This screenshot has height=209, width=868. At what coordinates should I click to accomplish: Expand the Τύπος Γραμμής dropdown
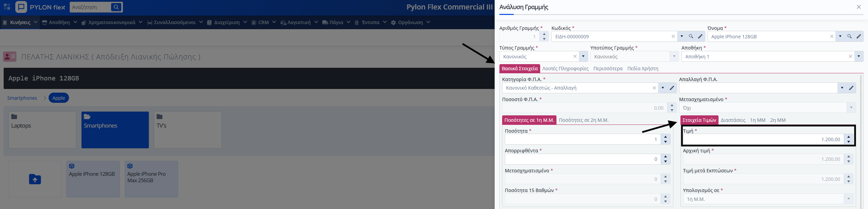583,56
